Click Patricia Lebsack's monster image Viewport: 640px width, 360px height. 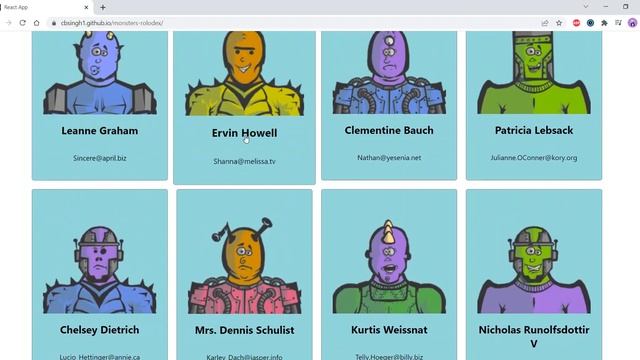(534, 73)
